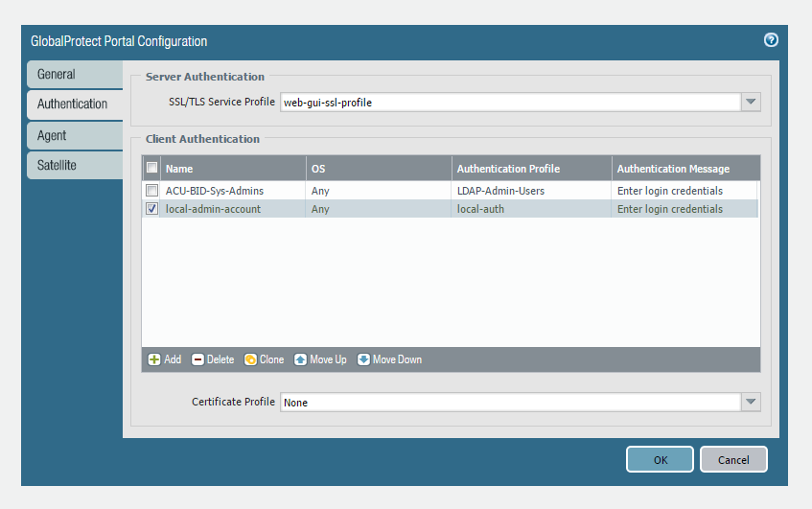
Task: Expand the Certificate Profile dropdown arrow
Action: [x=751, y=403]
